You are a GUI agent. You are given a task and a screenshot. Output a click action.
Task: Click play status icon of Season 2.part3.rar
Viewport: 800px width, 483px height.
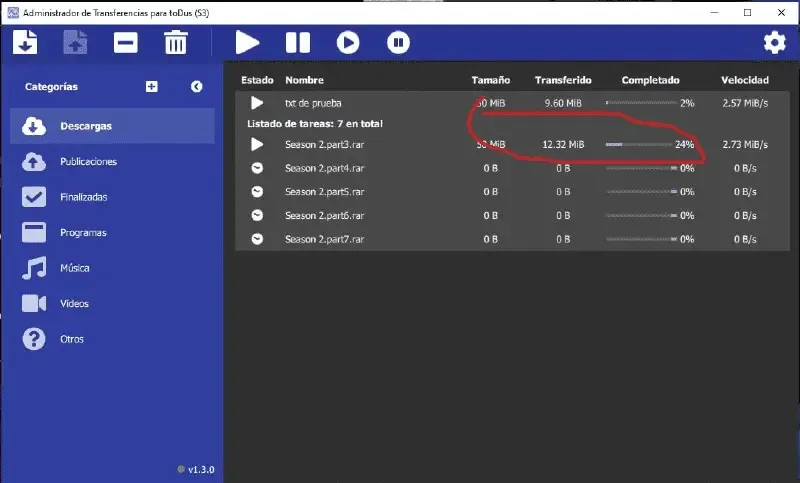tap(257, 144)
